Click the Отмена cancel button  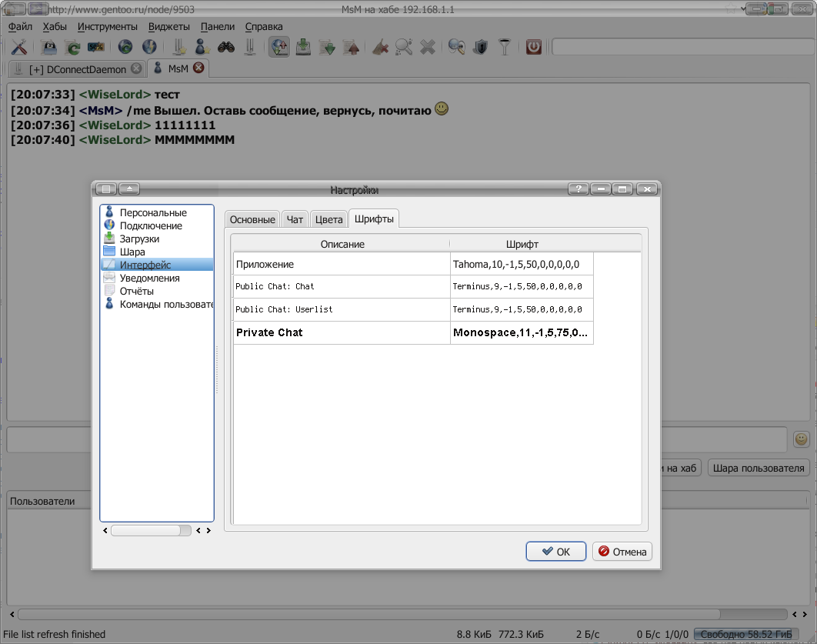pos(622,551)
